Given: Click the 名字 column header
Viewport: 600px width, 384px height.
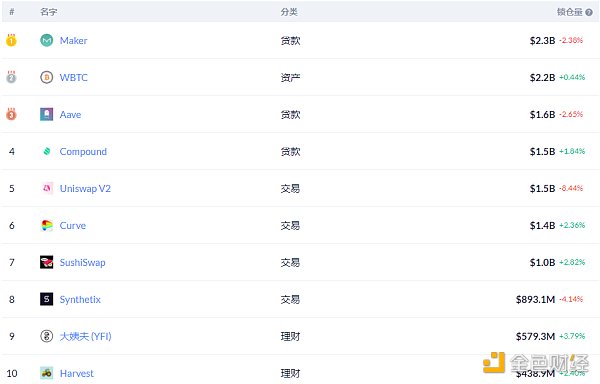Looking at the screenshot, I should click(49, 12).
